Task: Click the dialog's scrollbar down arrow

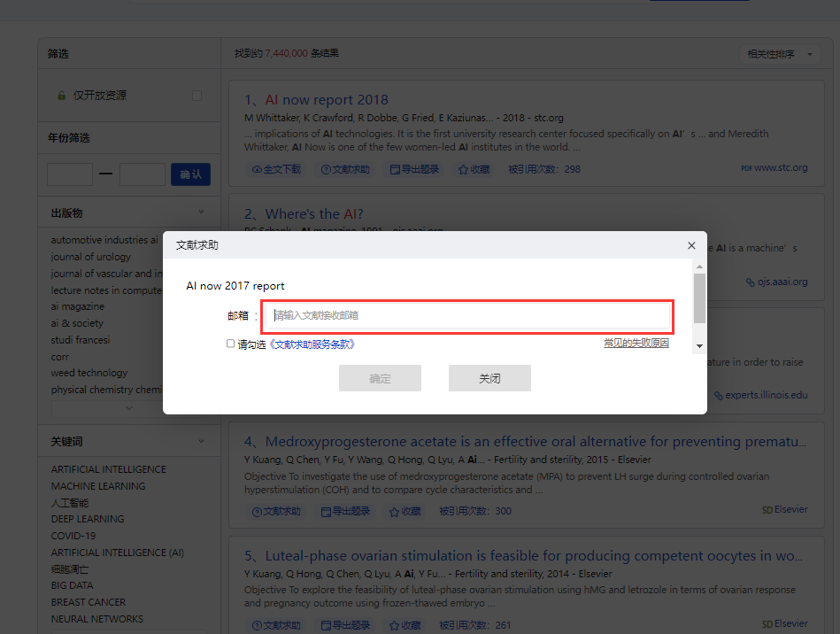Action: point(699,345)
